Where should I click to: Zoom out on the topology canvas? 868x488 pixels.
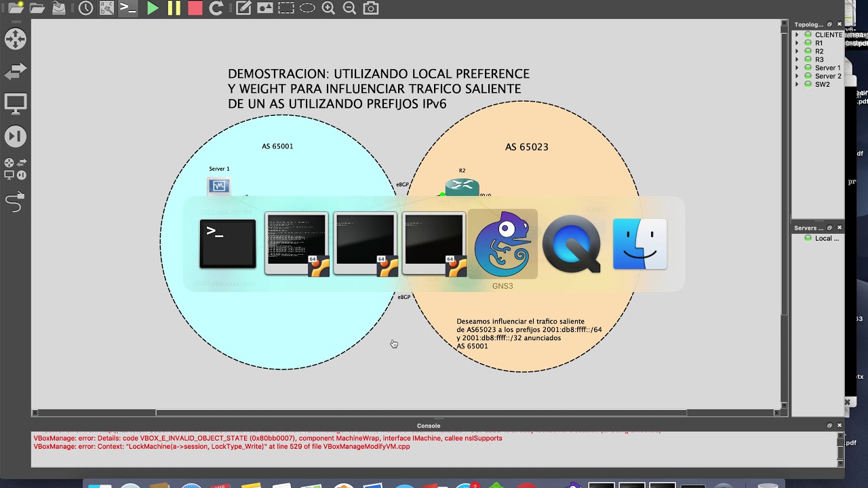pos(349,8)
